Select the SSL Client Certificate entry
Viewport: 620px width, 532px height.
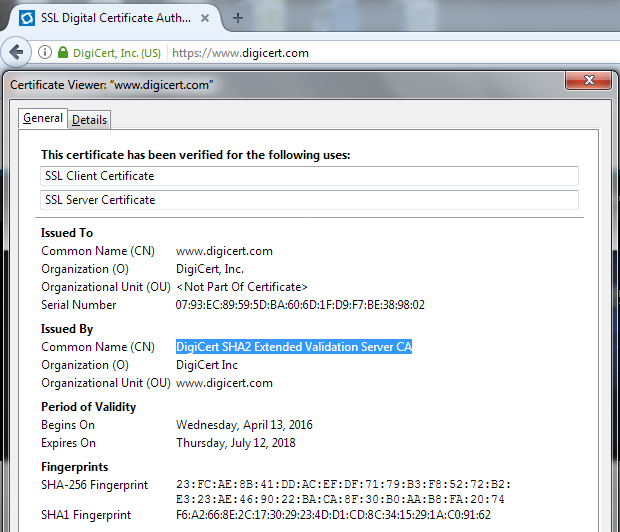click(x=309, y=176)
